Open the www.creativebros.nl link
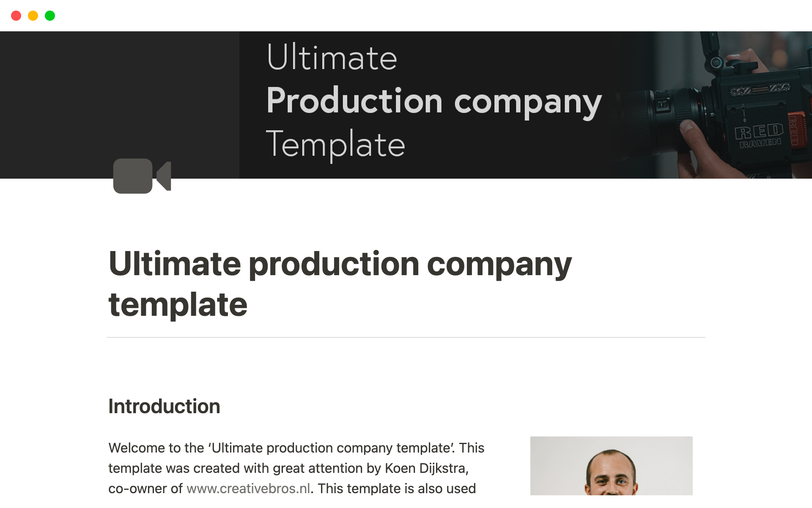The width and height of the screenshot is (812, 508). pos(248,489)
